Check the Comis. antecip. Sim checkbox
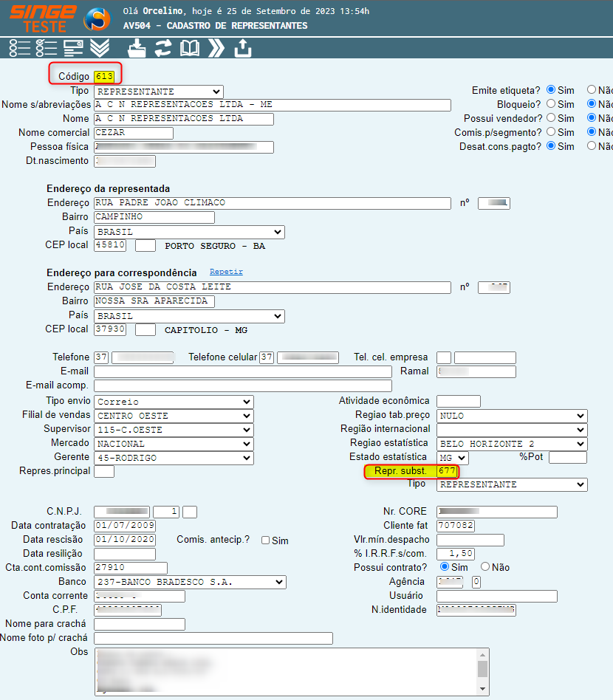Viewport: 613px width, 700px height. click(266, 541)
